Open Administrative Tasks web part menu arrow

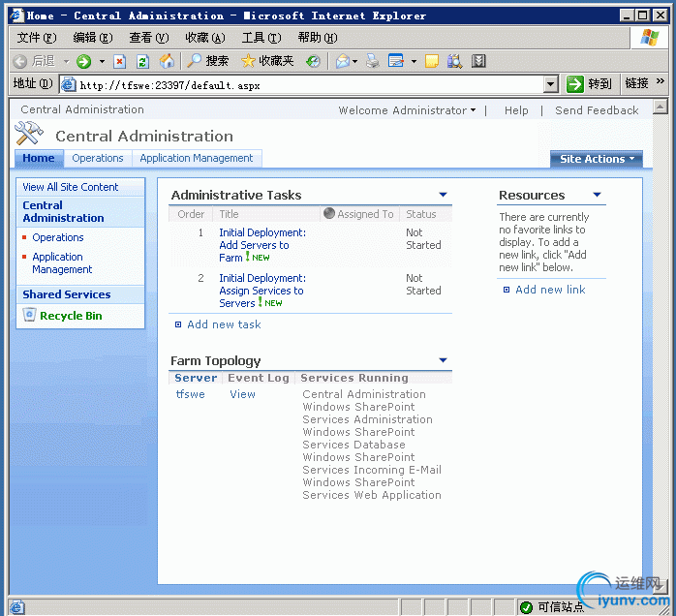443,195
